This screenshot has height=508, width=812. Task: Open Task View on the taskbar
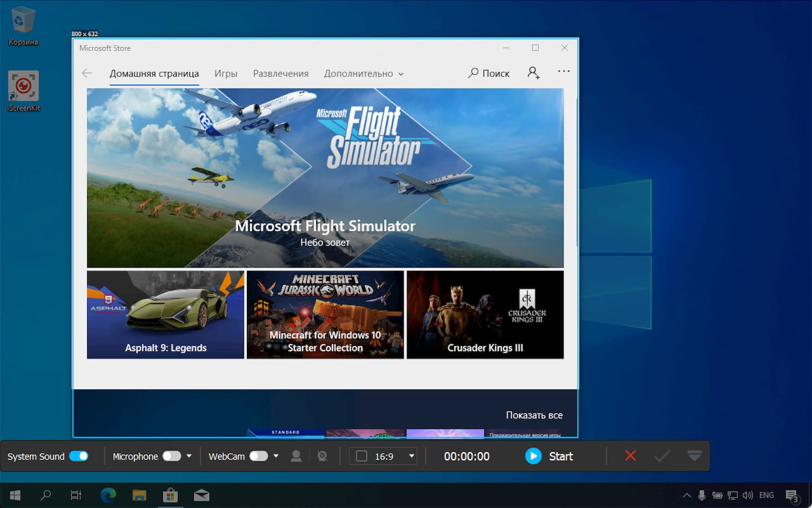click(76, 495)
